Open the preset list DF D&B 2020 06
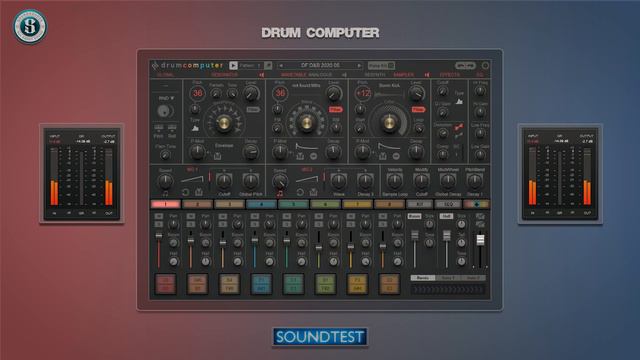Screen dimensions: 640x360 point(320,65)
